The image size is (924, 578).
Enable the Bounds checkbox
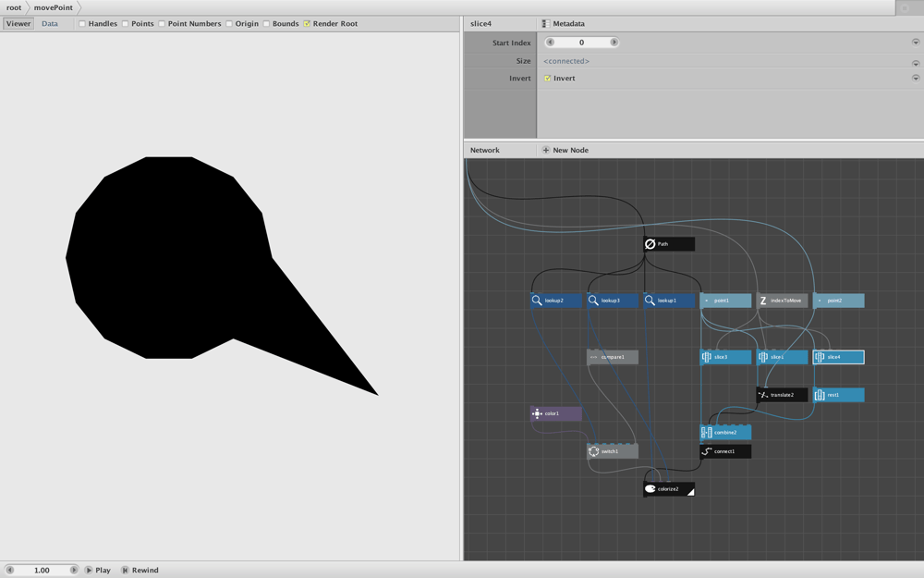click(266, 24)
